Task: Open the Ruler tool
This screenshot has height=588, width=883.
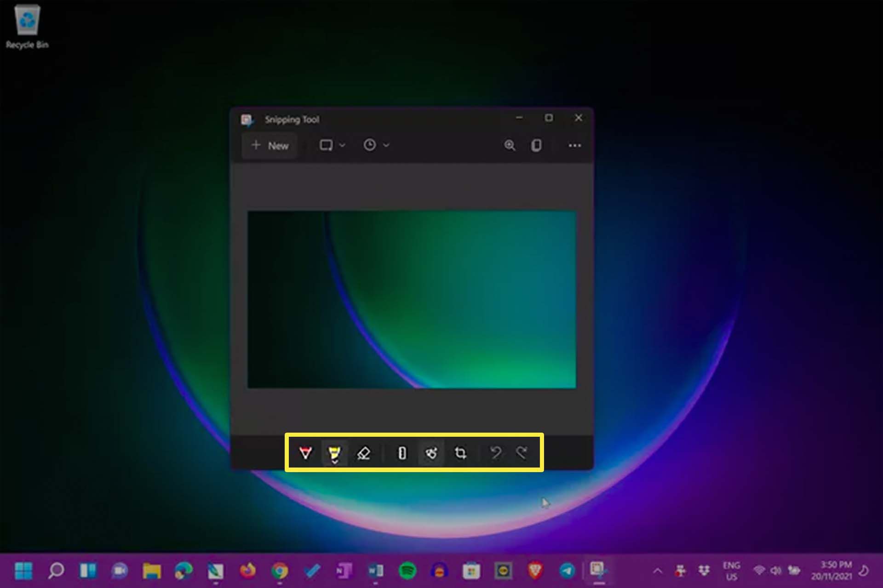Action: [402, 453]
